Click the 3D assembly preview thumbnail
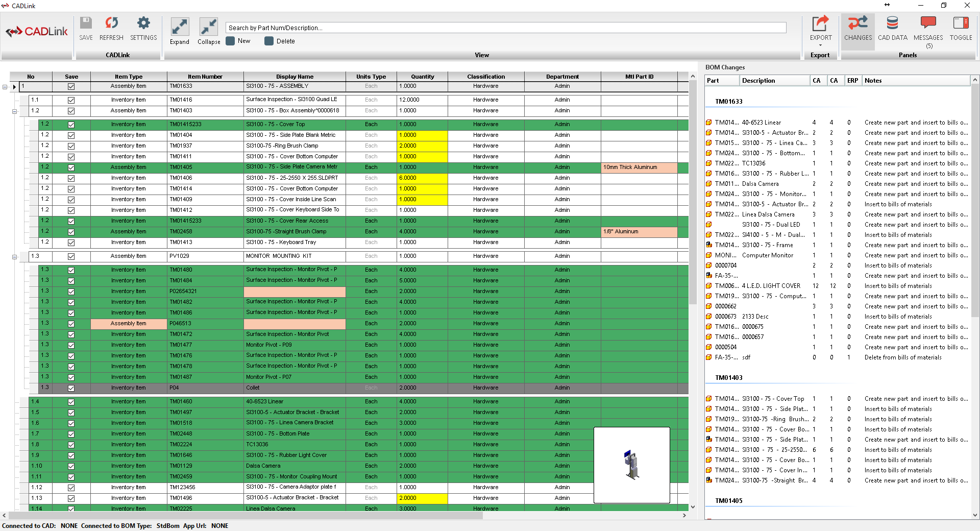Image resolution: width=980 pixels, height=531 pixels. coord(632,465)
